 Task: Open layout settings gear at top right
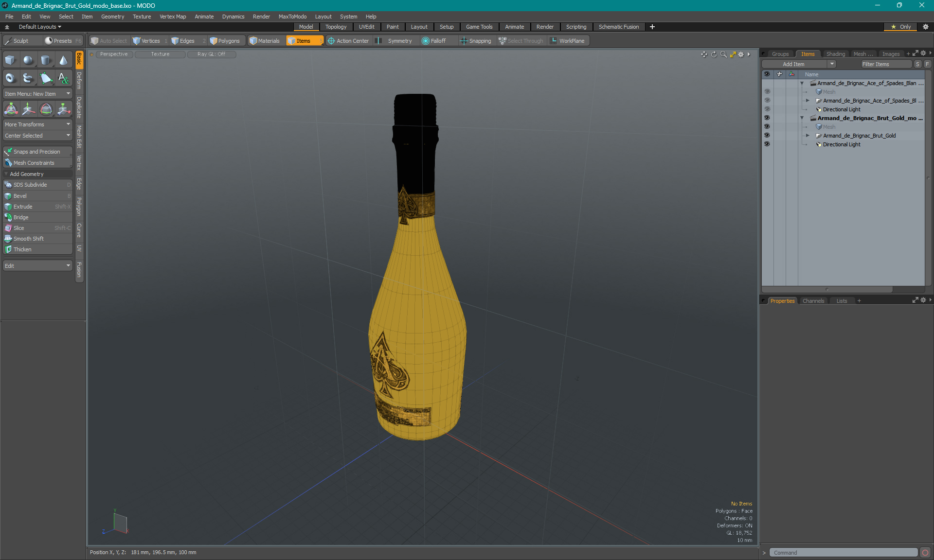coord(926,27)
